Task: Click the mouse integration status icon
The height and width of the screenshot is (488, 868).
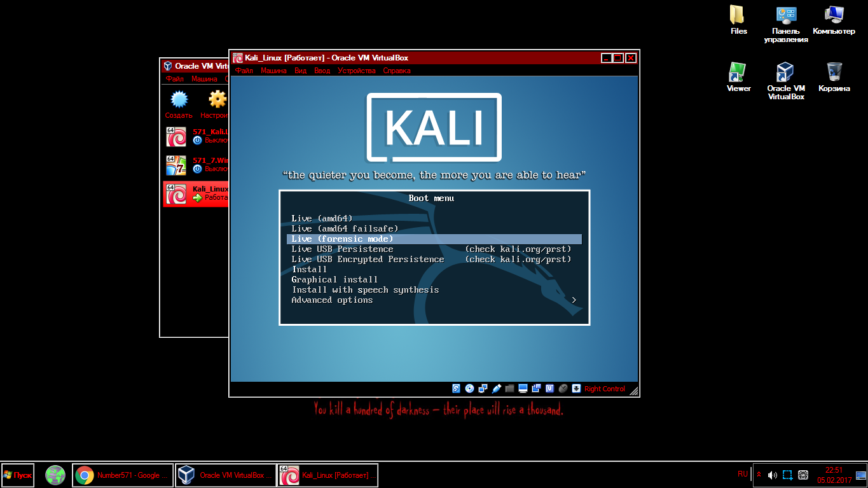Action: [563, 388]
